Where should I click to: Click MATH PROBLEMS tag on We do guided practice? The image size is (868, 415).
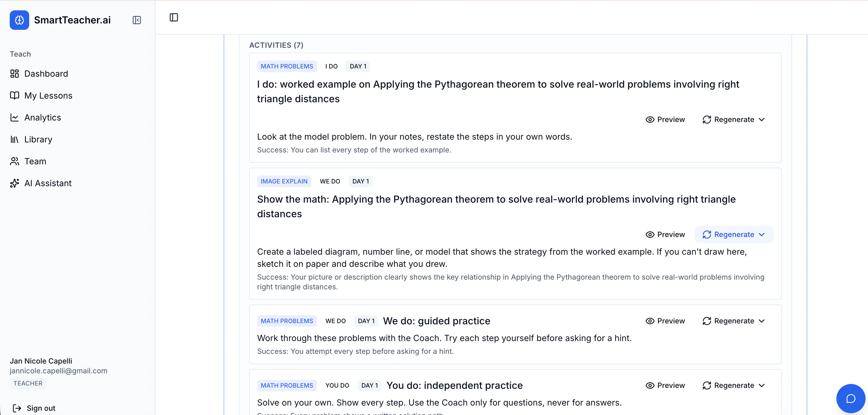click(x=287, y=321)
